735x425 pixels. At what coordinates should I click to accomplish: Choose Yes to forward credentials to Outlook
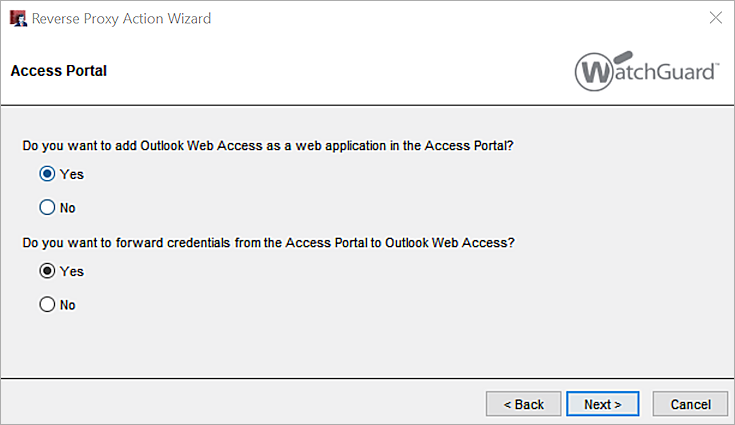[47, 271]
